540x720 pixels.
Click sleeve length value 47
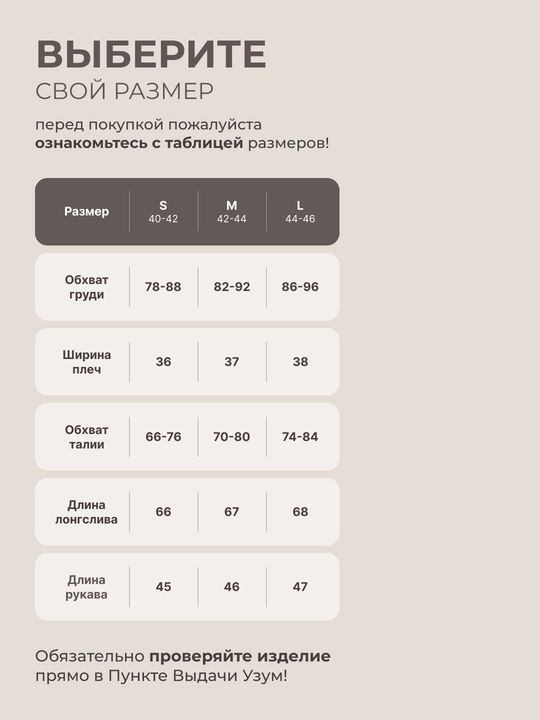300,587
